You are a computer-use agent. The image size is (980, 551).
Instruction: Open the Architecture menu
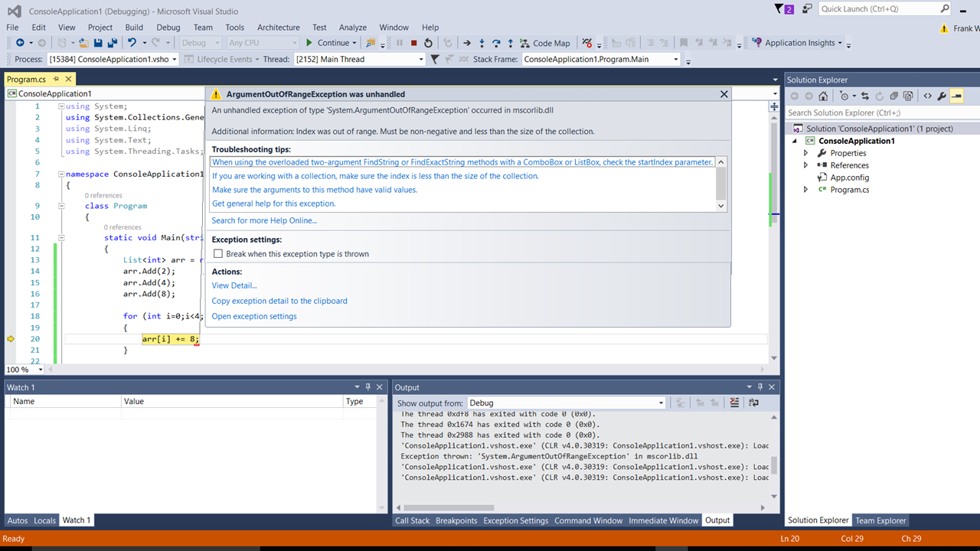pyautogui.click(x=279, y=27)
